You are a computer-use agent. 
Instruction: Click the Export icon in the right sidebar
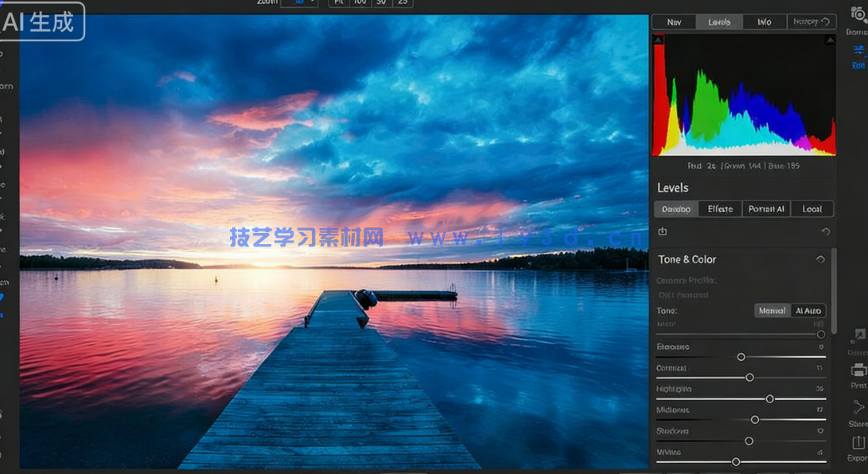coord(857,441)
